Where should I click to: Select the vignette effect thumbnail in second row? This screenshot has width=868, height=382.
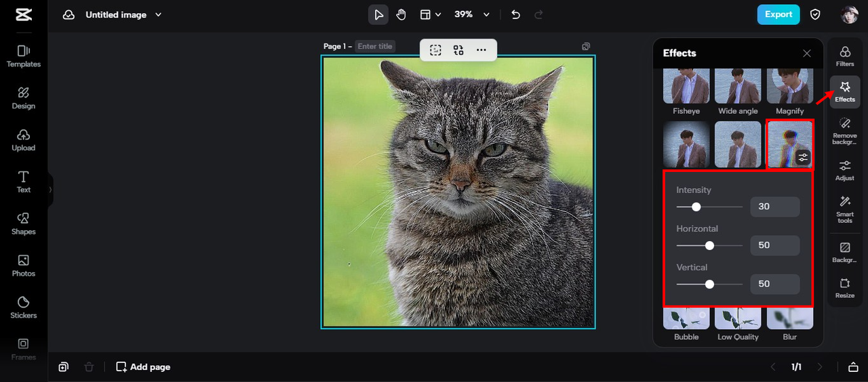pyautogui.click(x=686, y=144)
